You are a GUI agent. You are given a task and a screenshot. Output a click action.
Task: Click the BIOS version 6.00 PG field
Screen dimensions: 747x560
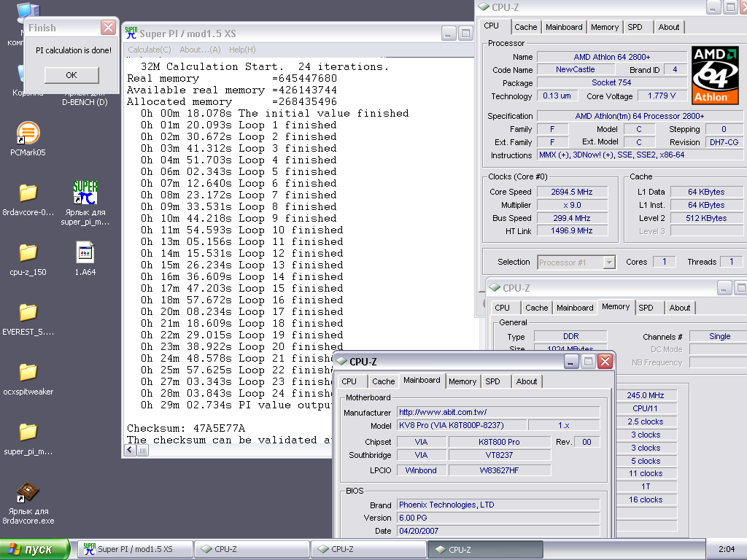[x=498, y=518]
